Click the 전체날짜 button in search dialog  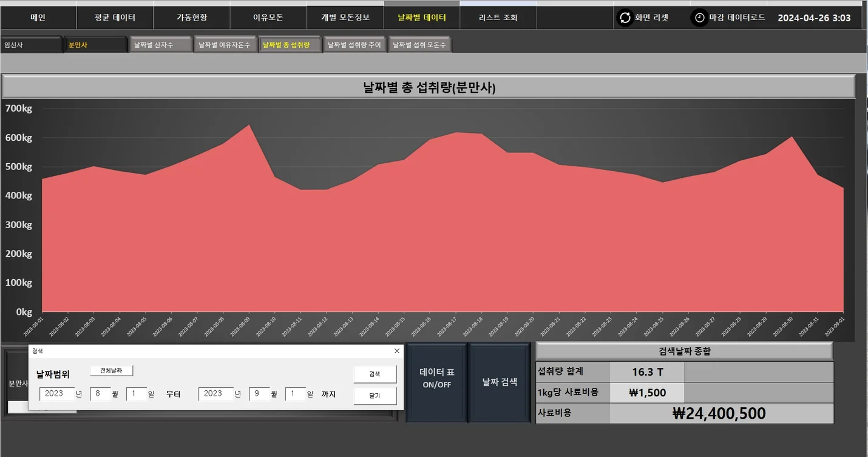click(111, 370)
